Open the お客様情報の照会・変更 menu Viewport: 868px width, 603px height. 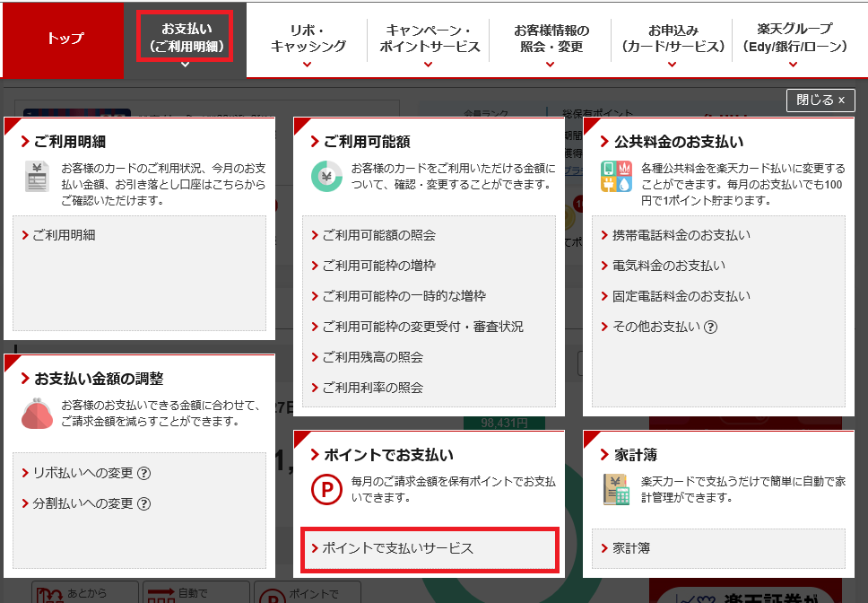546,36
